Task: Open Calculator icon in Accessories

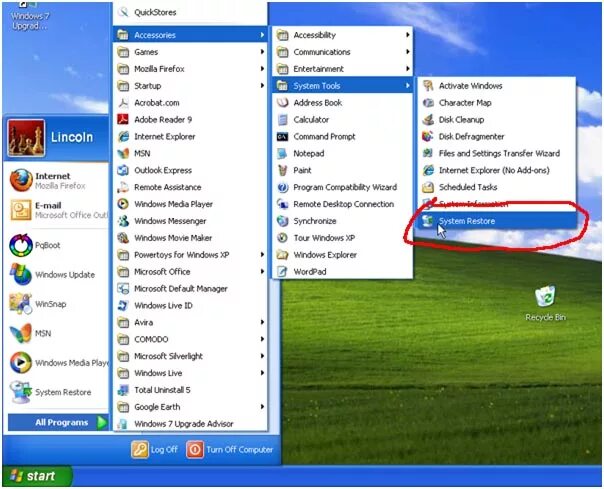Action: (x=283, y=119)
